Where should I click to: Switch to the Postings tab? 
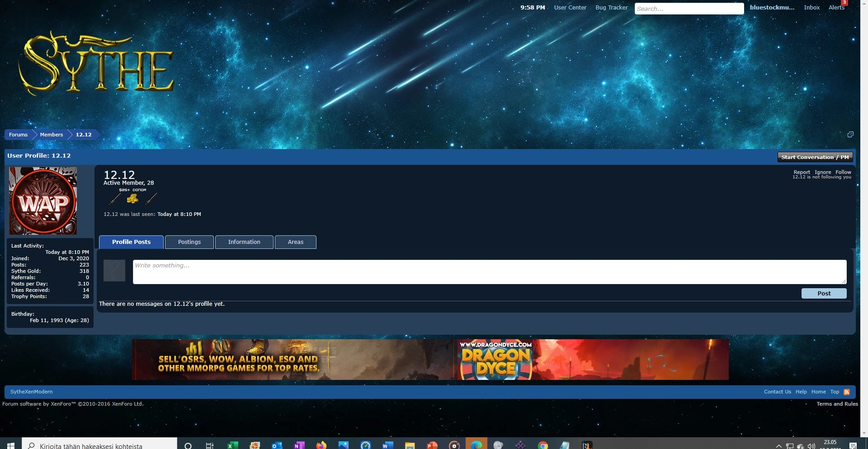coord(189,242)
